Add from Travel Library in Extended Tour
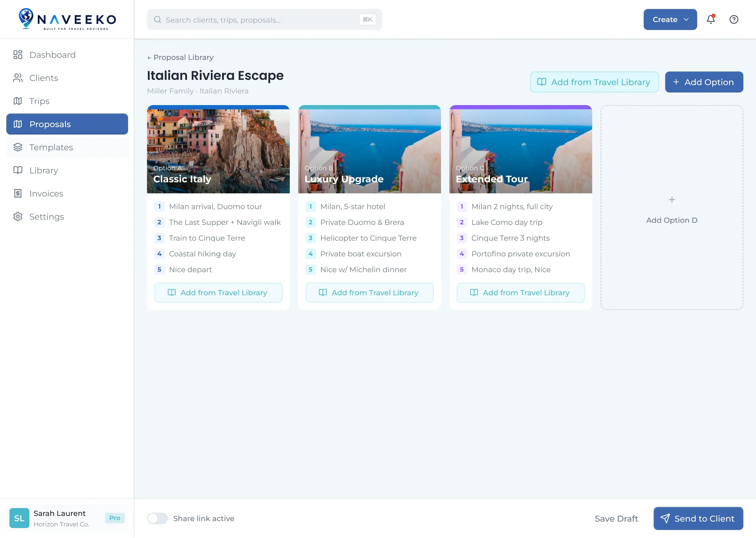This screenshot has height=538, width=756. tap(521, 293)
